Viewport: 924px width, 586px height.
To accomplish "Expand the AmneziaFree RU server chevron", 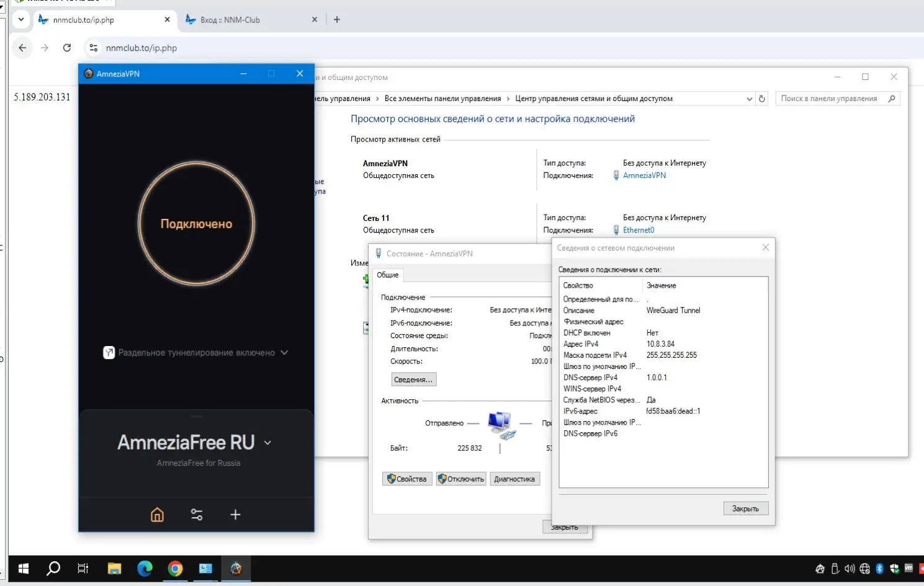I will pos(267,443).
